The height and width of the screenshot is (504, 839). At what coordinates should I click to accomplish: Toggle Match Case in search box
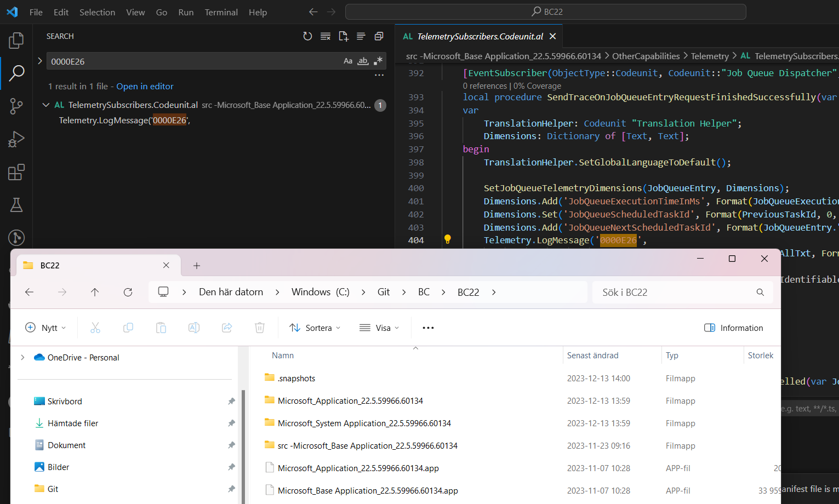click(348, 61)
